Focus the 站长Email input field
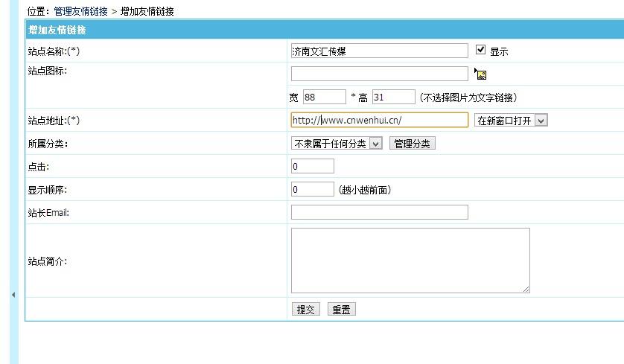 coord(379,212)
